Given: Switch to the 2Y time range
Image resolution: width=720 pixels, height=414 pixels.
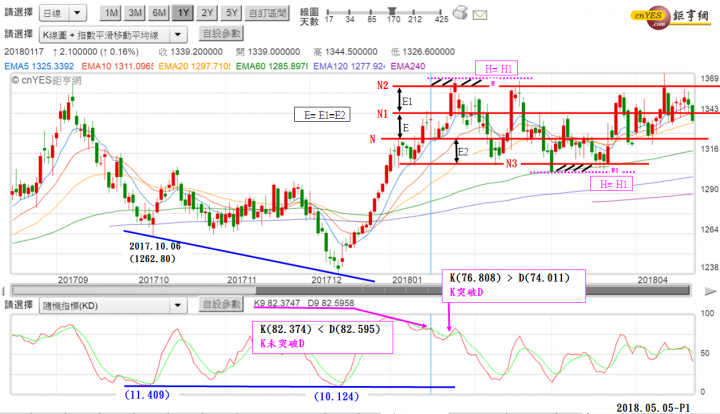Looking at the screenshot, I should [206, 14].
